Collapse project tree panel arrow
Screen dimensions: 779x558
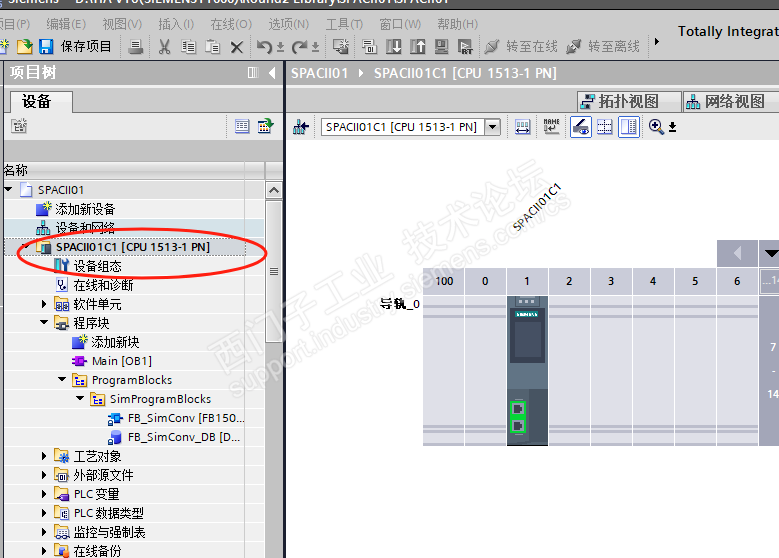(x=272, y=73)
